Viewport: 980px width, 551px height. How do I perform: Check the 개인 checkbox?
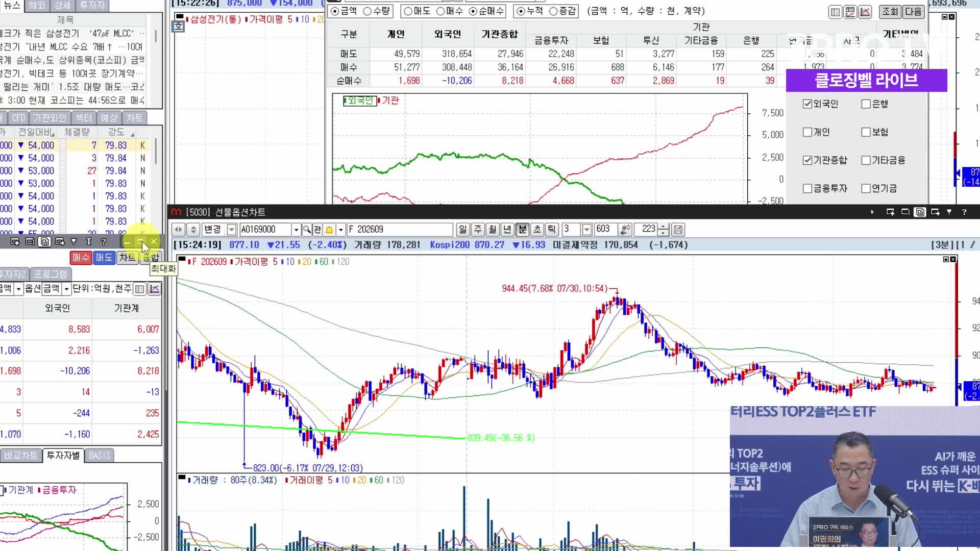point(807,132)
